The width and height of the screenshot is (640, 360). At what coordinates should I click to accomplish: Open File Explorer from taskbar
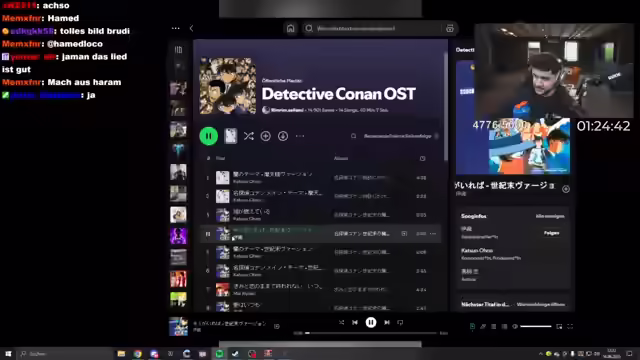pos(121,353)
